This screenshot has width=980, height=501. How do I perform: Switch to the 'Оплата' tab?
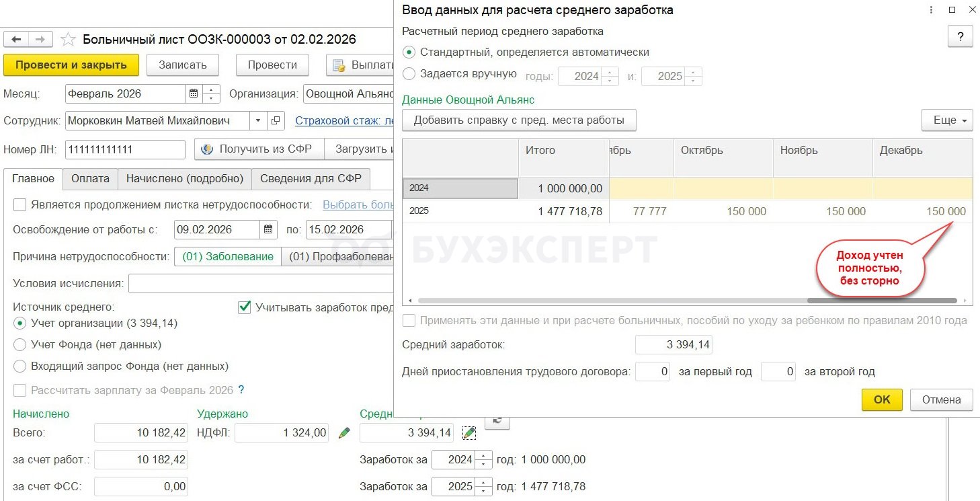click(x=90, y=179)
